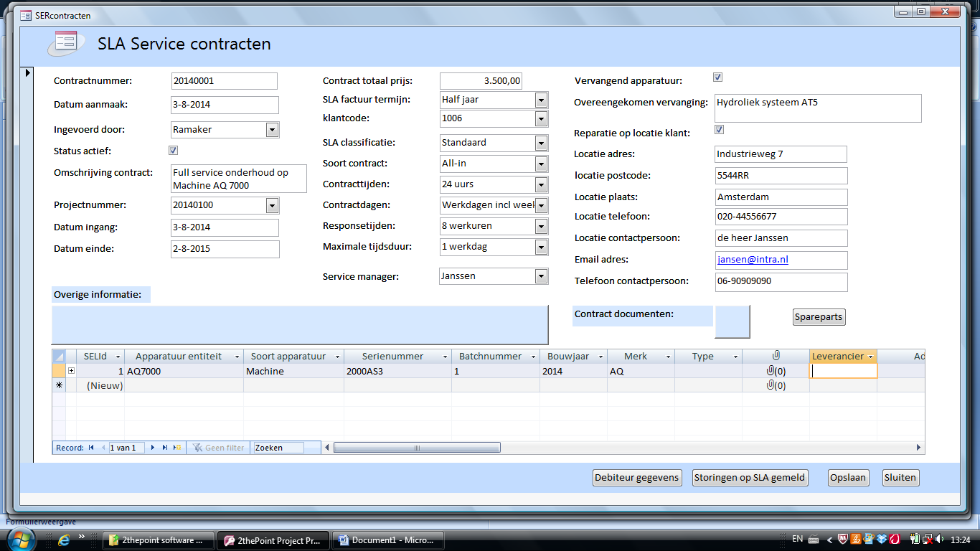Click the on-screen keyboard language bar icon
Image resolution: width=980 pixels, height=551 pixels.
pos(814,539)
